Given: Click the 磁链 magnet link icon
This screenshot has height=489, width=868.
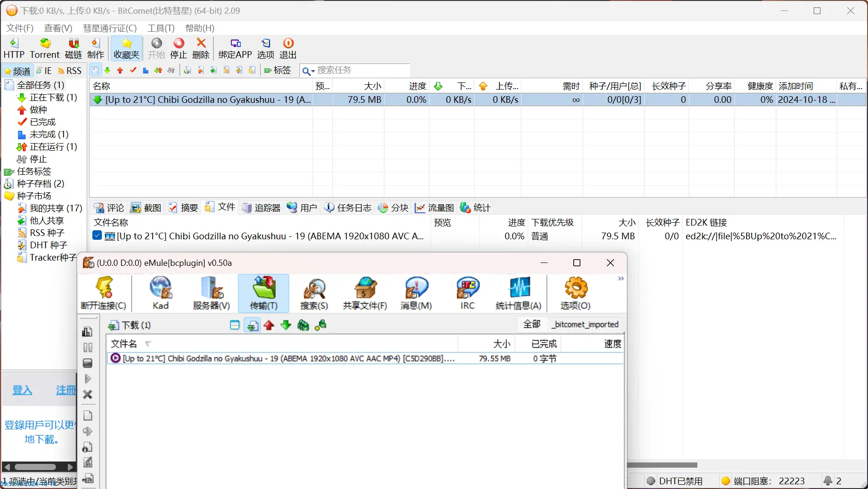Looking at the screenshot, I should click(73, 48).
